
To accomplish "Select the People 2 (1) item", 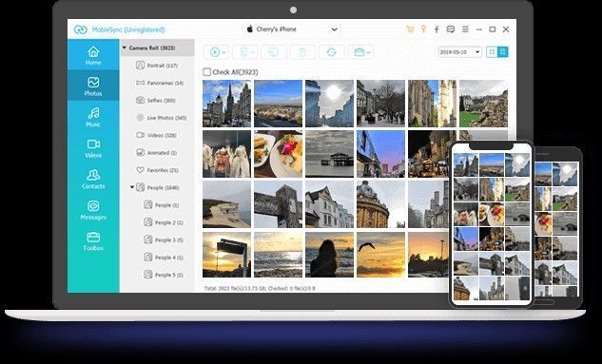I will click(x=164, y=222).
